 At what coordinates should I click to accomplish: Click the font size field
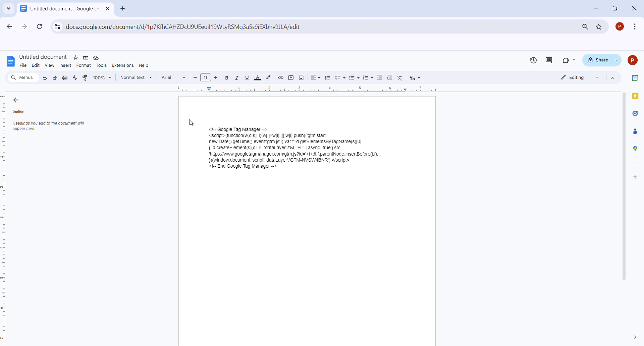coord(206,78)
